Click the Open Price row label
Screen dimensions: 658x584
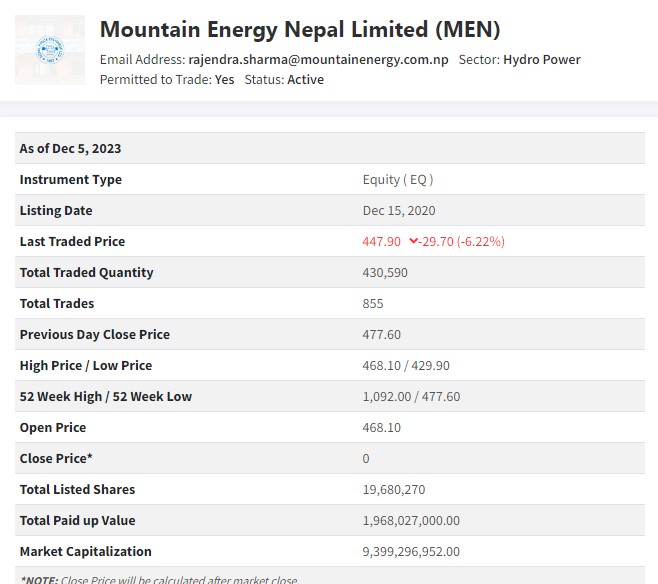(53, 427)
